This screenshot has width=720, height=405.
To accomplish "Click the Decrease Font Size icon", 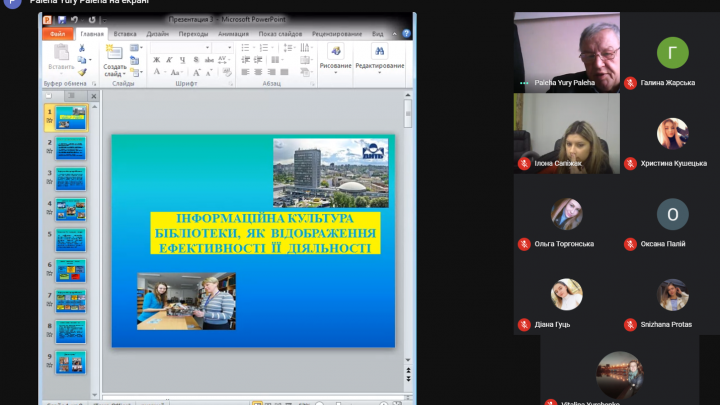I will click(x=209, y=73).
